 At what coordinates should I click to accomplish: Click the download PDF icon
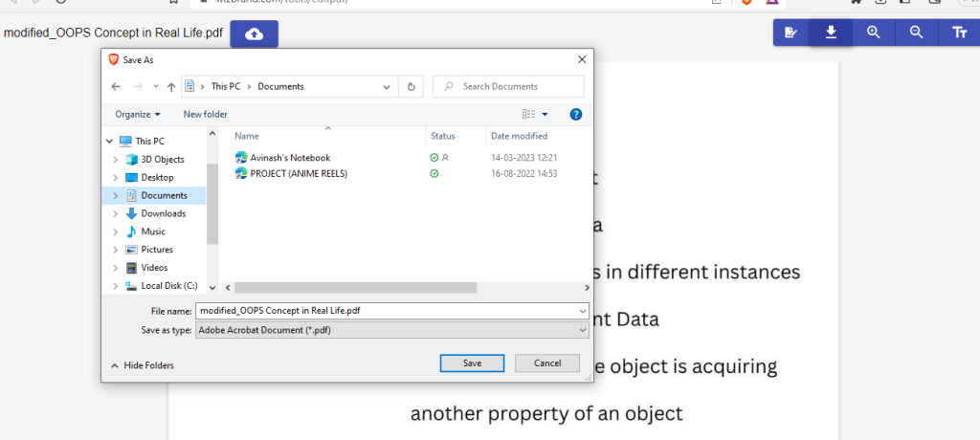point(831,33)
